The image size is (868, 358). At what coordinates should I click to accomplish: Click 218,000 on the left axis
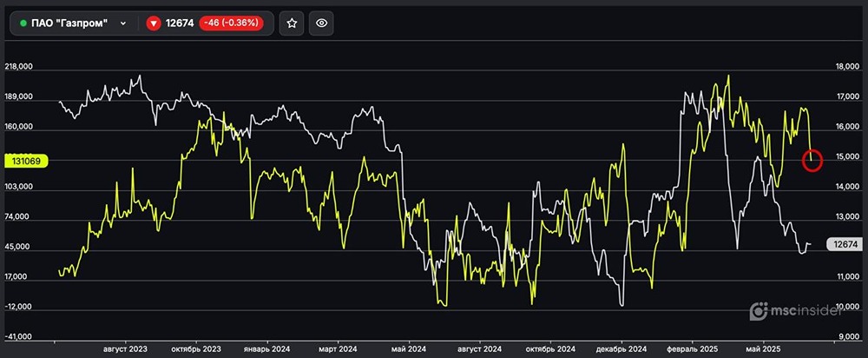18,67
